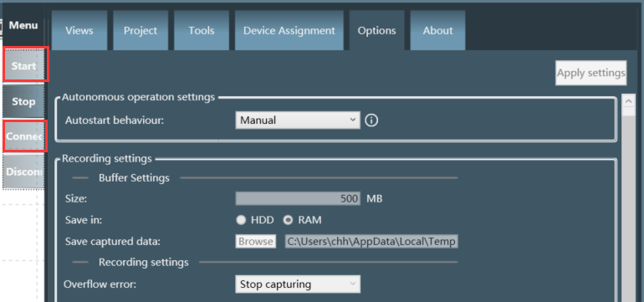The image size is (644, 302).
Task: Open the Project tab
Action: click(x=141, y=30)
